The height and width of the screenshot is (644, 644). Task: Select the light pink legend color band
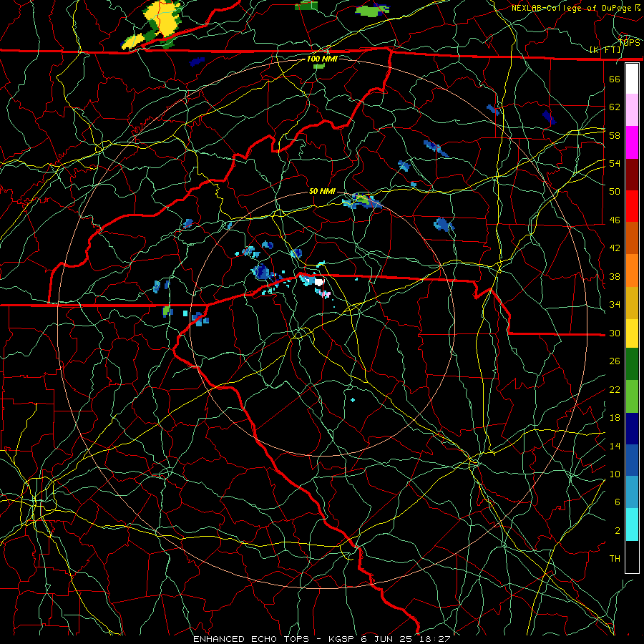(632, 110)
